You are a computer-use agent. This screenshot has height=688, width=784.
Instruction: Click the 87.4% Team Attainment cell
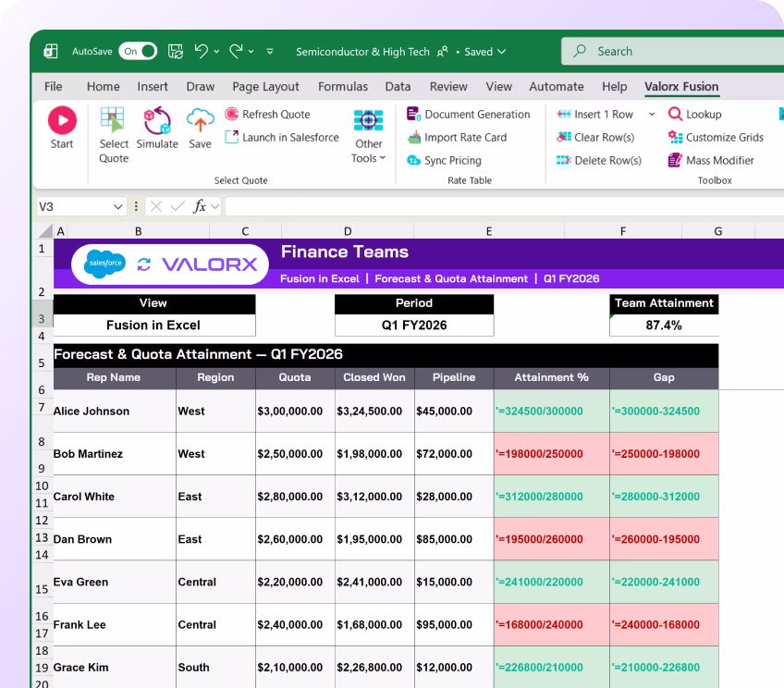point(664,326)
